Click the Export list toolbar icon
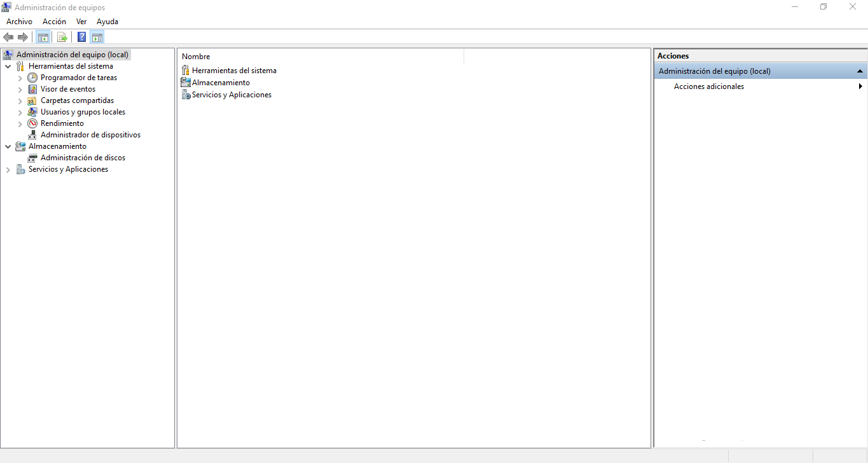The width and height of the screenshot is (868, 463). click(x=62, y=37)
